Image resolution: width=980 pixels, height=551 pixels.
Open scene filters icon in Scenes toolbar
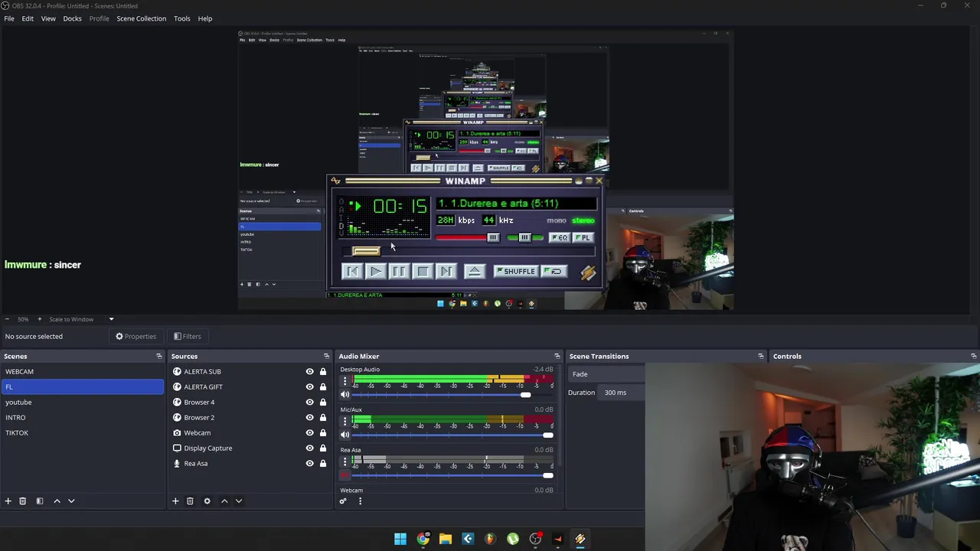point(40,500)
